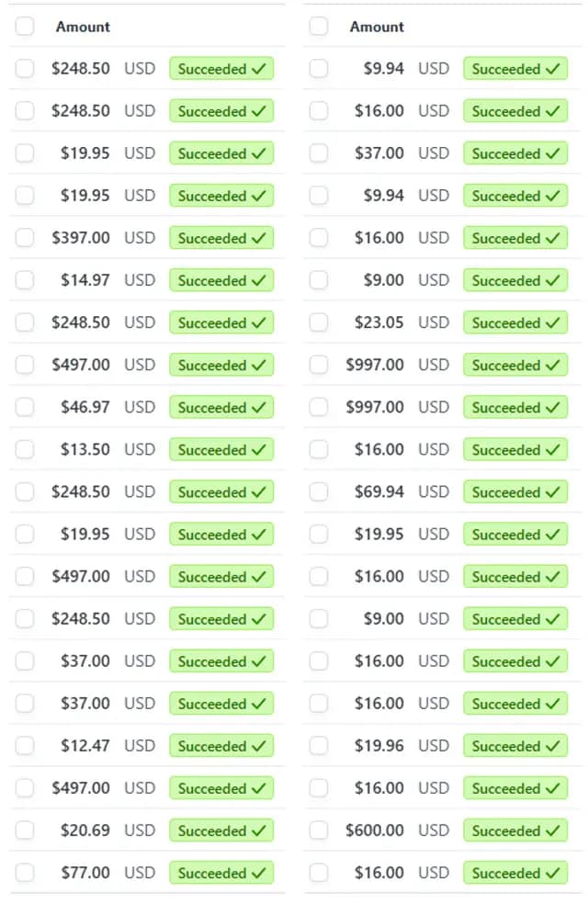Check the $19.96 payment row box
588x903 pixels.
319,746
